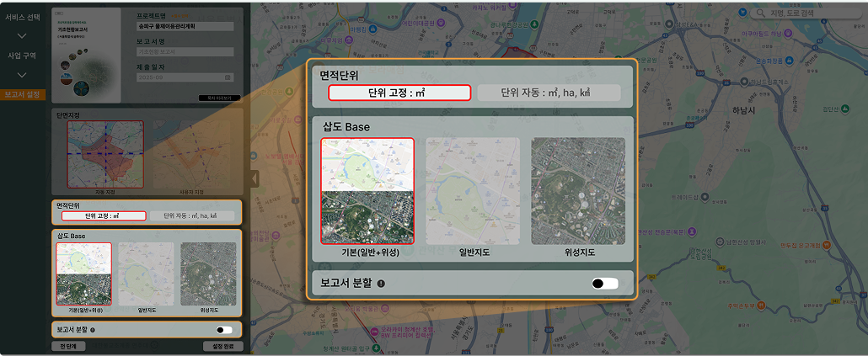Open the 서비스 선택 step
This screenshot has height=356, width=868.
click(22, 17)
